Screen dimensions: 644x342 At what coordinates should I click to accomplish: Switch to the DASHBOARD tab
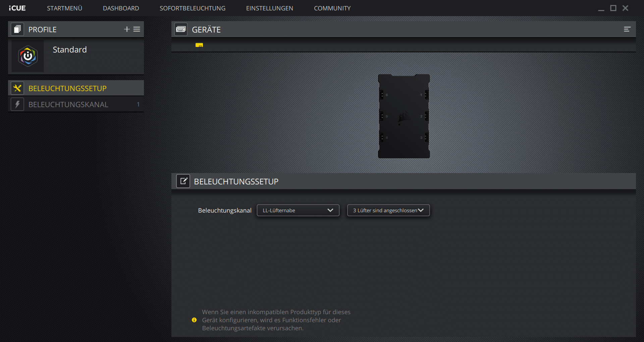point(121,8)
